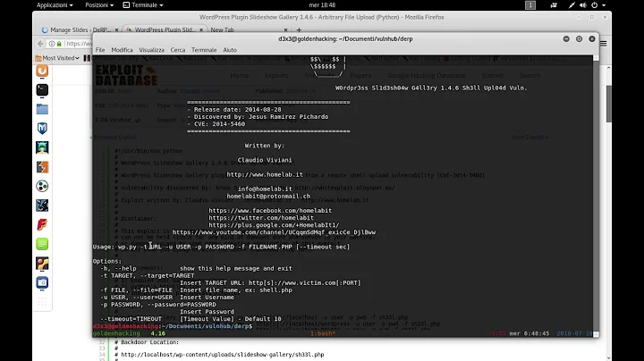The image size is (644, 361).
Task: Close the WordPress Plugin Slid... tab
Action: [x=201, y=30]
